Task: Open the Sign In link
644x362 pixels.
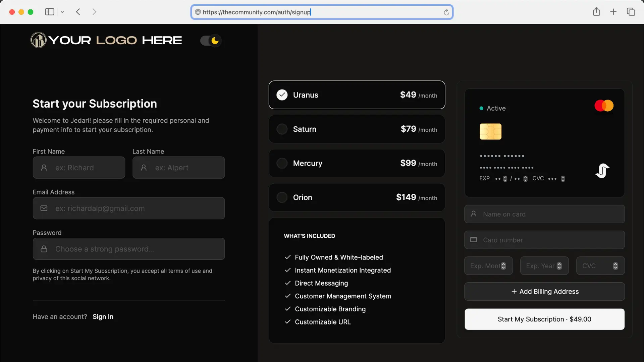Action: click(103, 317)
